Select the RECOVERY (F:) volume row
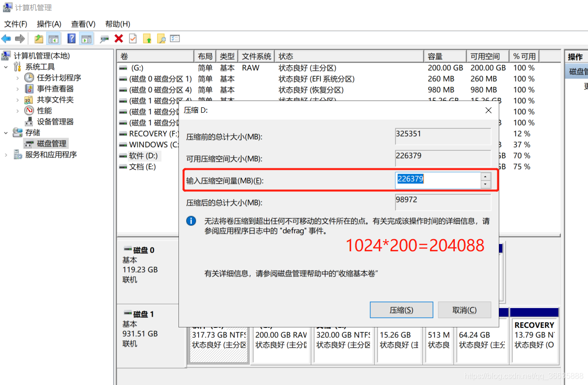Viewport: 588px width, 385px height. pyautogui.click(x=149, y=134)
